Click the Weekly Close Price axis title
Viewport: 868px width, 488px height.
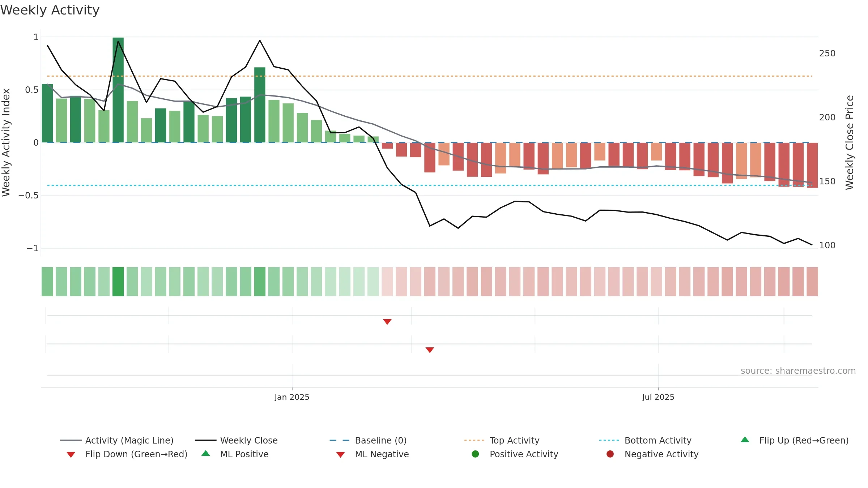pos(850,142)
